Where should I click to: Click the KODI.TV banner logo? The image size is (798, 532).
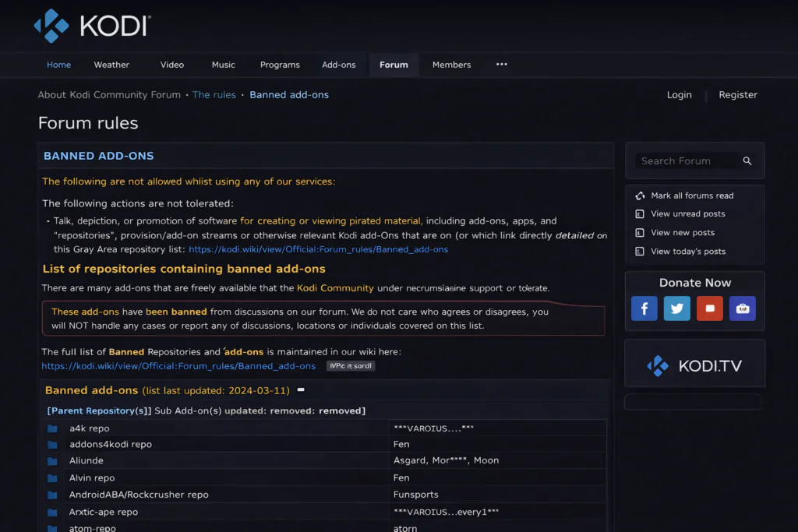pyautogui.click(x=694, y=365)
